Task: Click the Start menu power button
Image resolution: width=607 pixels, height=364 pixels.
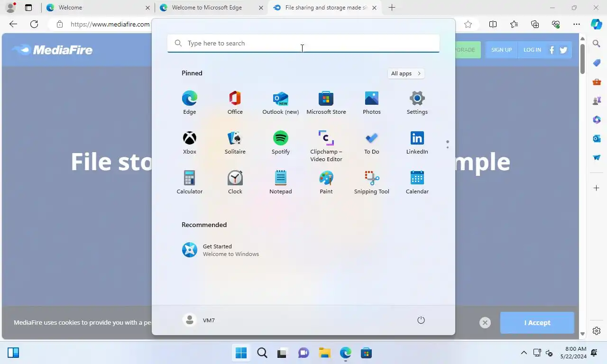Action: pos(421,320)
